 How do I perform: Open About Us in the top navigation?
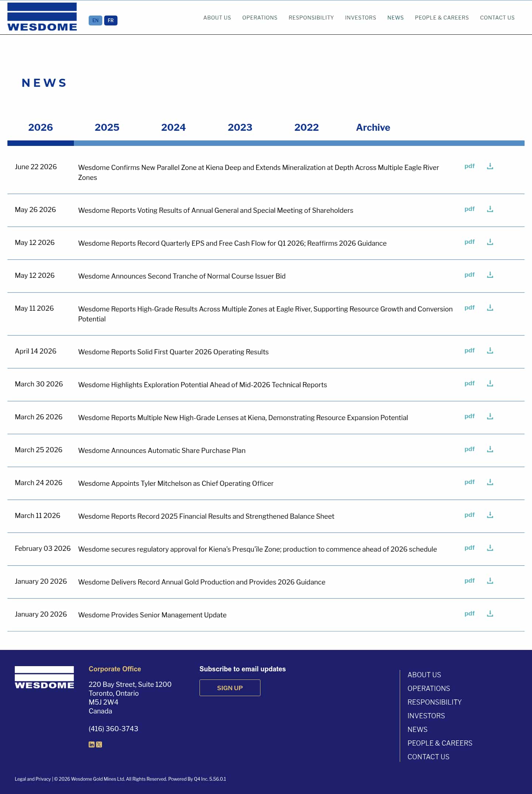[217, 18]
